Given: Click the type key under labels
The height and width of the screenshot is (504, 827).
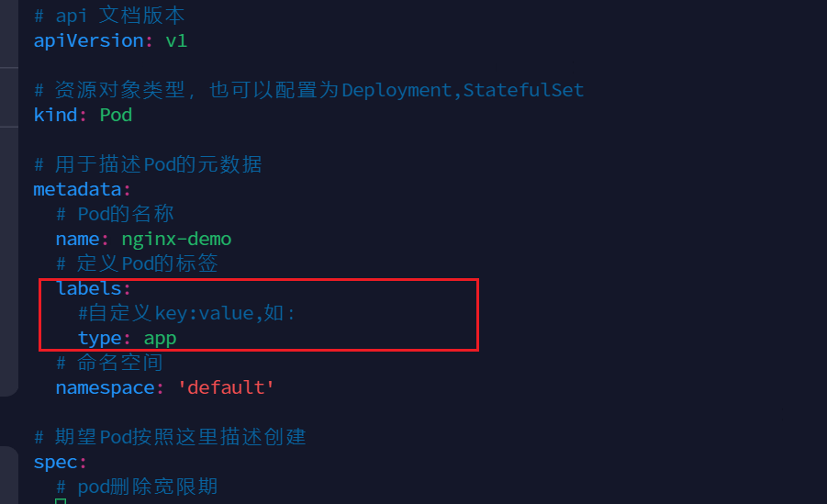Looking at the screenshot, I should point(99,338).
